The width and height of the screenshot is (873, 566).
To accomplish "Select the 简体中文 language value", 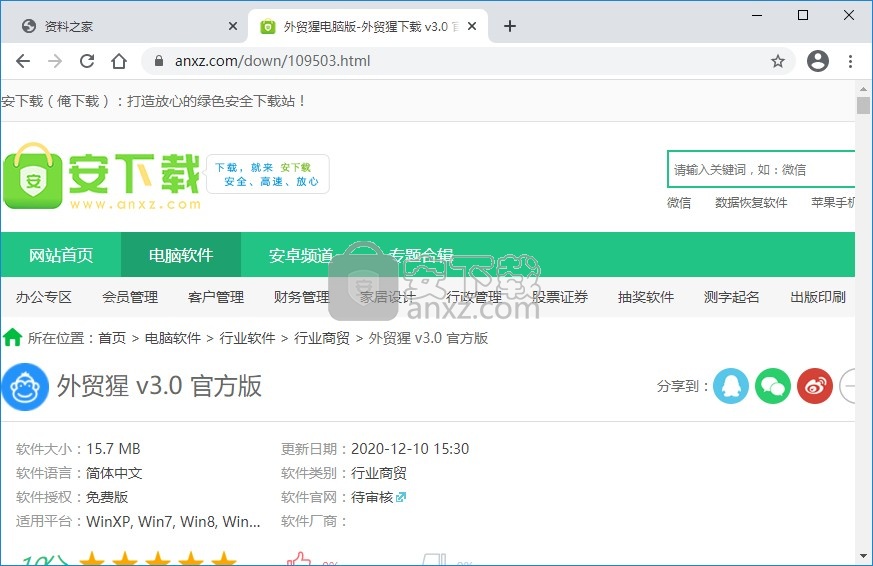I will point(114,473).
